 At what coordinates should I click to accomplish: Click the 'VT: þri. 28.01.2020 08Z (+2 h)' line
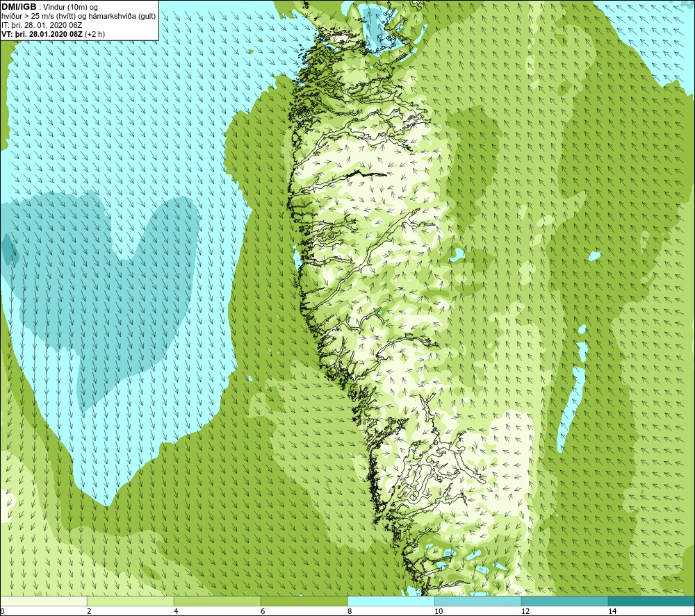(54, 34)
